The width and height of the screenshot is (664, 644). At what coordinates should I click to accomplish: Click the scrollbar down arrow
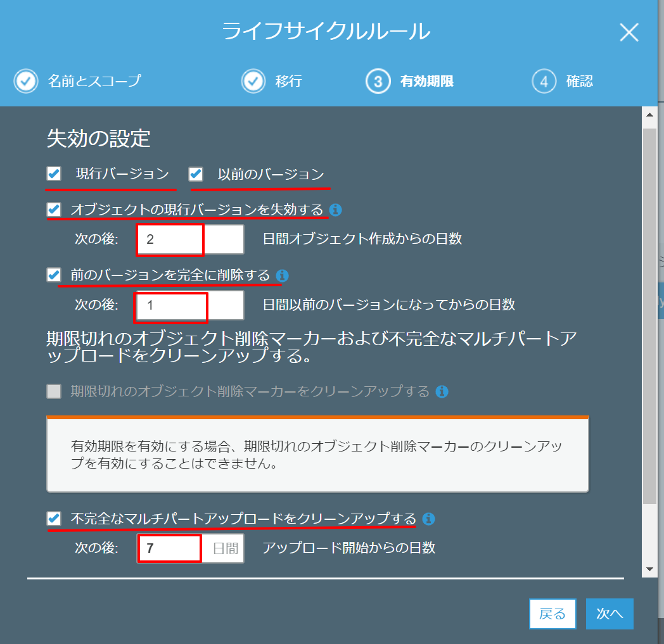point(649,569)
